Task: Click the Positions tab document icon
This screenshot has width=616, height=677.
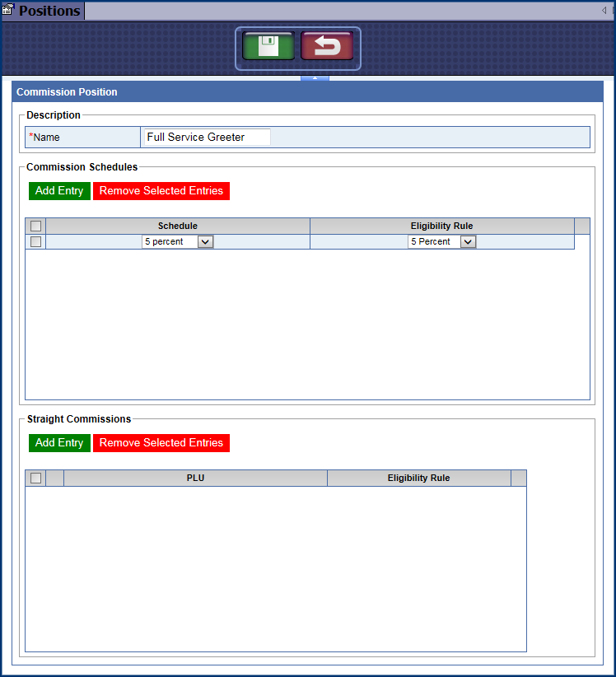Action: click(8, 11)
